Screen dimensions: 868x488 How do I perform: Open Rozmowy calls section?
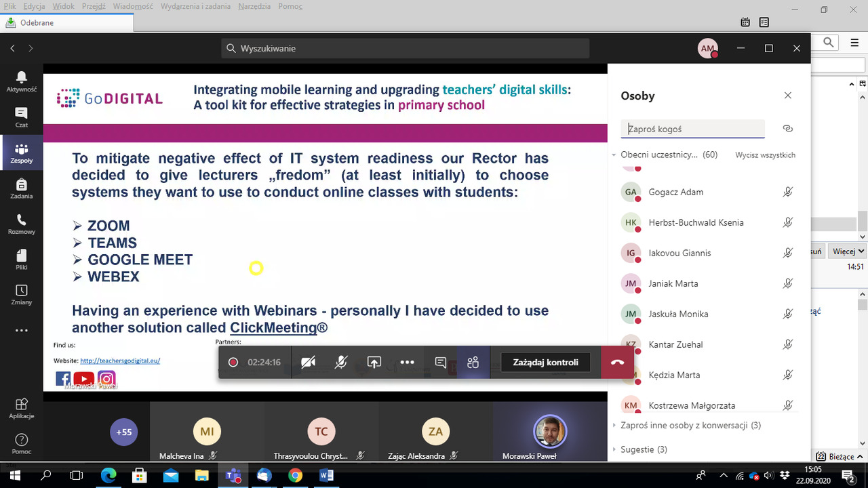click(x=22, y=224)
